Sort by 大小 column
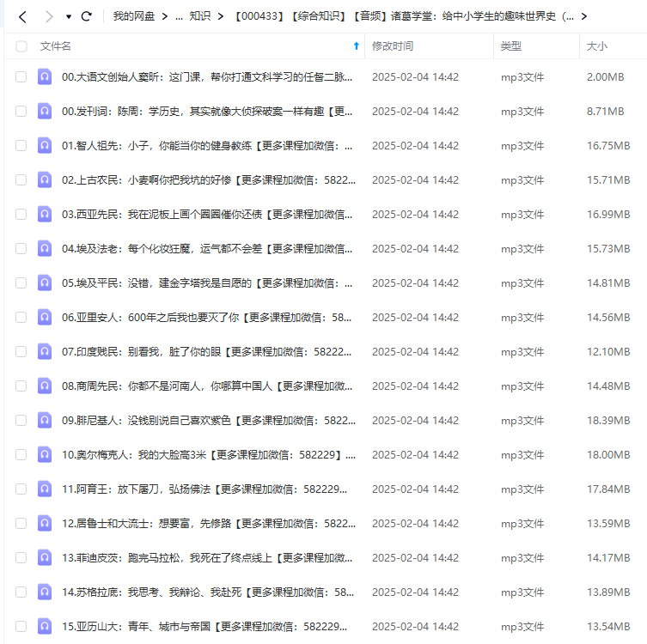This screenshot has width=647, height=644. pyautogui.click(x=597, y=46)
